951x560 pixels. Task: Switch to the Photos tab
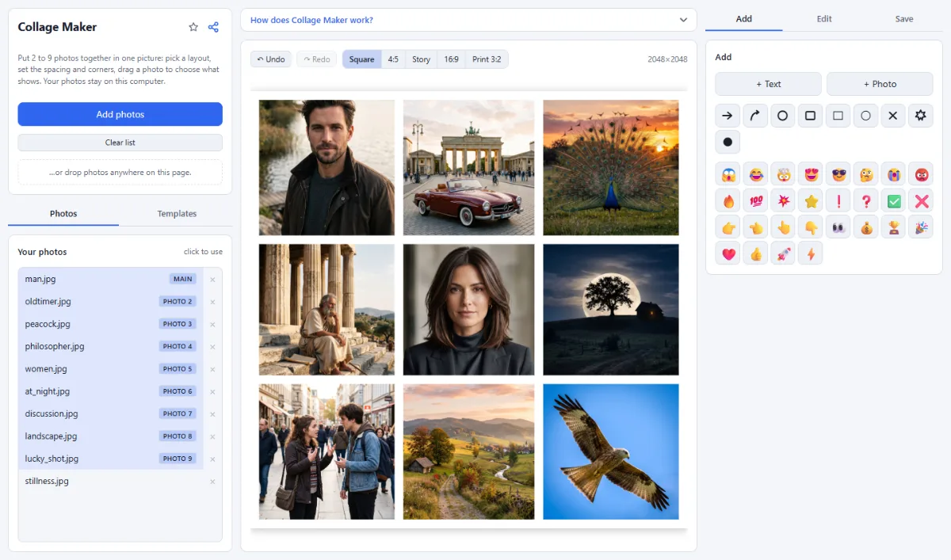coord(63,214)
